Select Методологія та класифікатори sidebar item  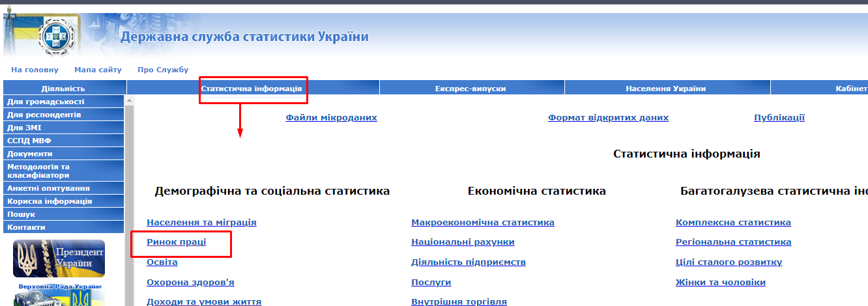tap(38, 171)
